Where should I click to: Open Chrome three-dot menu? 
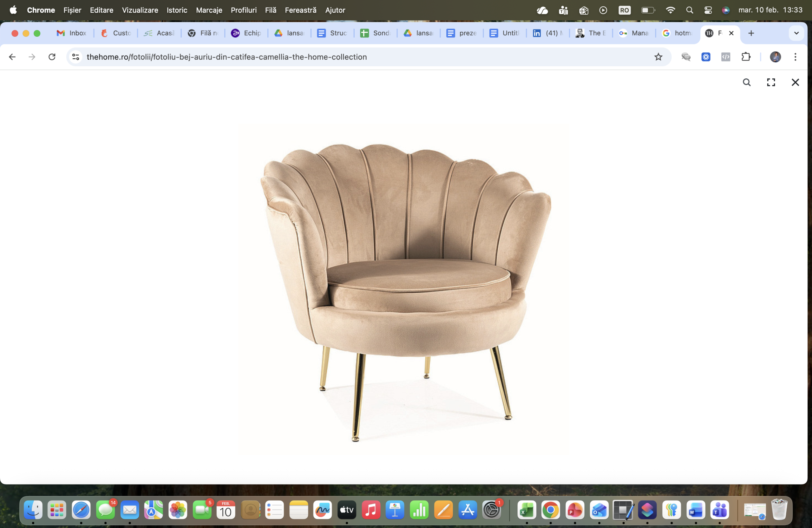point(795,57)
